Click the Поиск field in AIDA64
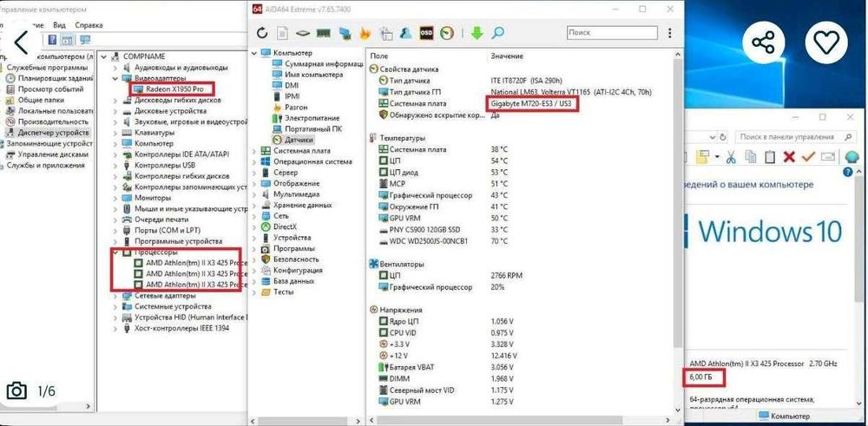868x426 pixels. point(612,33)
